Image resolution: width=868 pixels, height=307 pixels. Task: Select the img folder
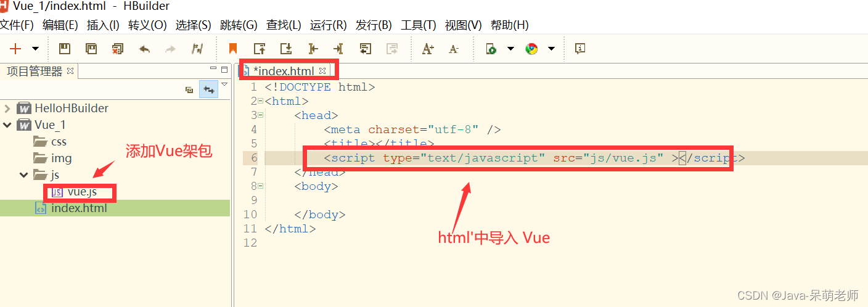click(x=61, y=158)
